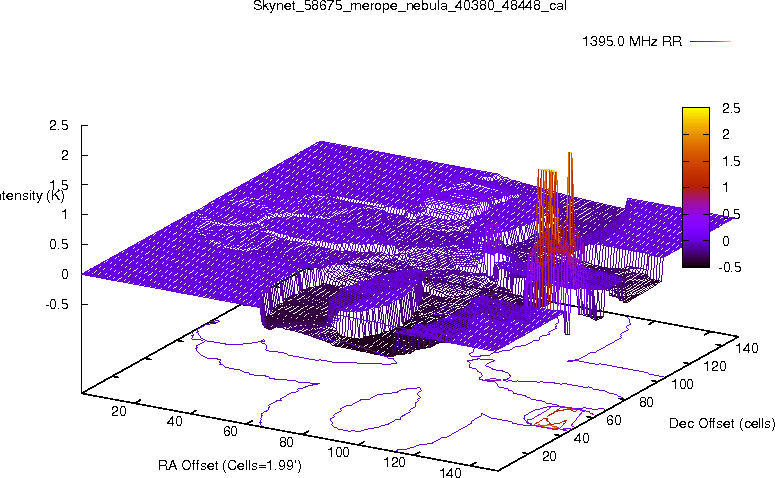
Task: Click the 1.5 tick on the intensity axis
Action: point(59,185)
